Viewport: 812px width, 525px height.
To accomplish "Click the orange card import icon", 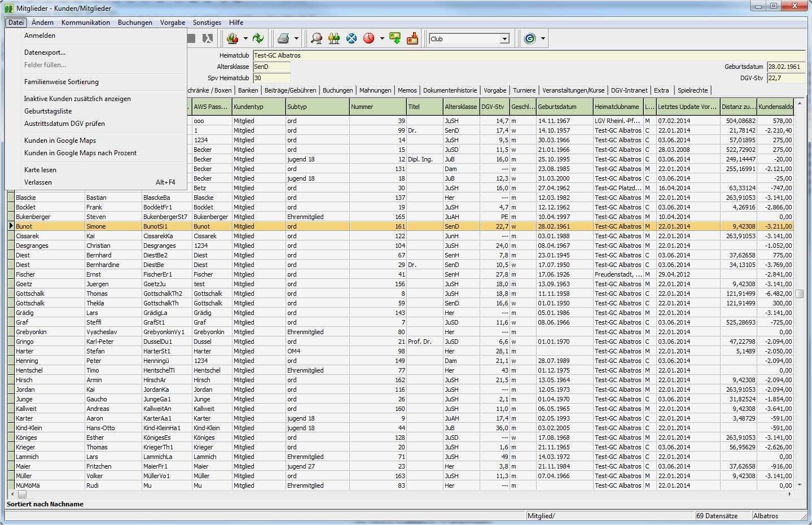I will pos(412,38).
